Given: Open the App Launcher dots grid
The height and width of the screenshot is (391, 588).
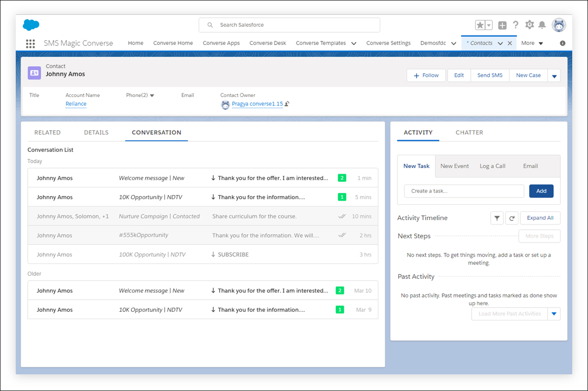Looking at the screenshot, I should [31, 44].
